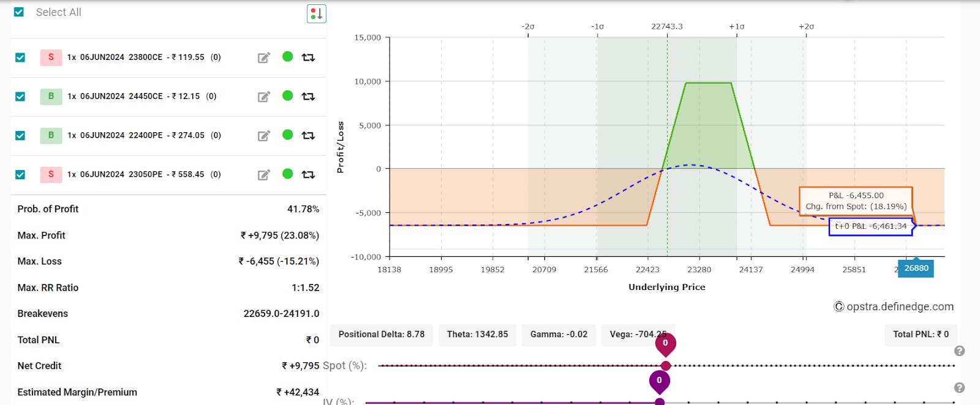Click the Estimated Margin/Premium value ₹ +42,434

click(298, 392)
